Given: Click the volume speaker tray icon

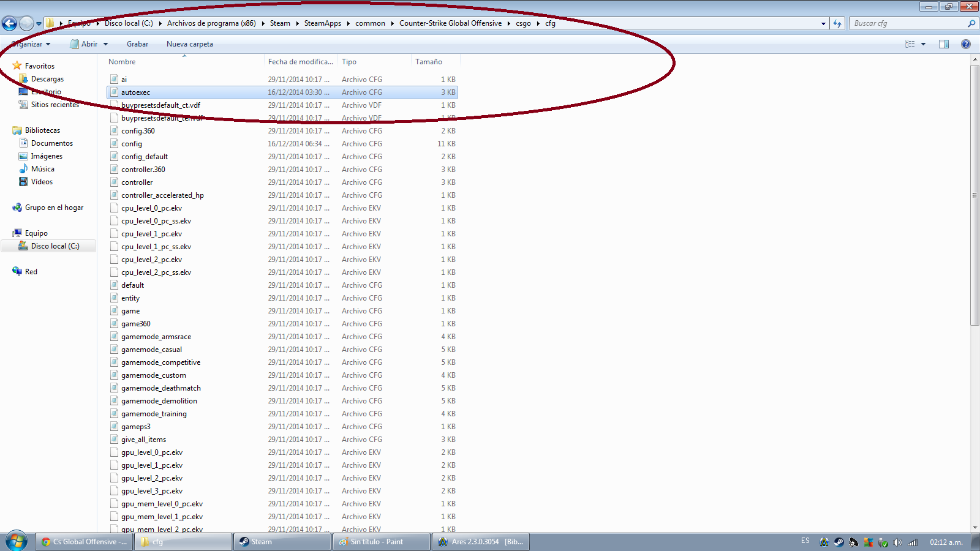Looking at the screenshot, I should [x=897, y=542].
